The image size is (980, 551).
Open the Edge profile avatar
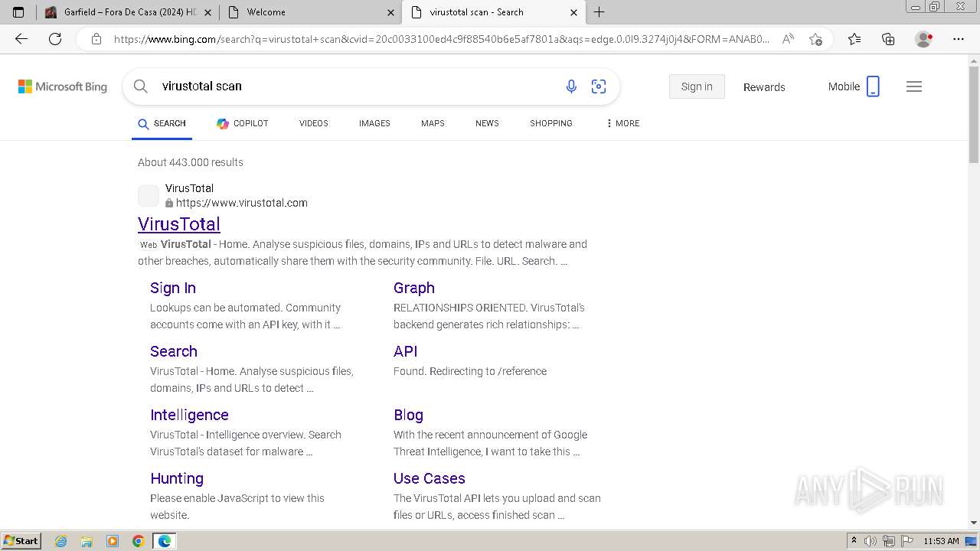point(924,39)
